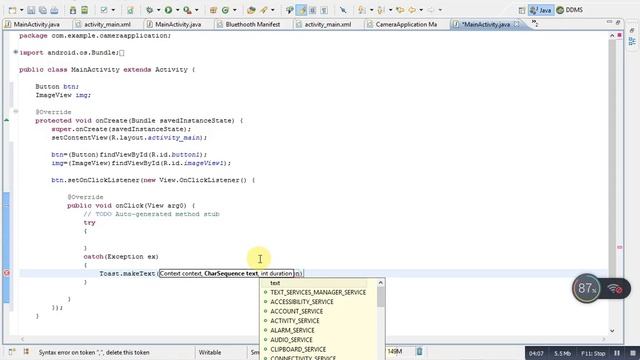
Task: Select the active *MainActivity.java tab
Action: click(x=486, y=24)
